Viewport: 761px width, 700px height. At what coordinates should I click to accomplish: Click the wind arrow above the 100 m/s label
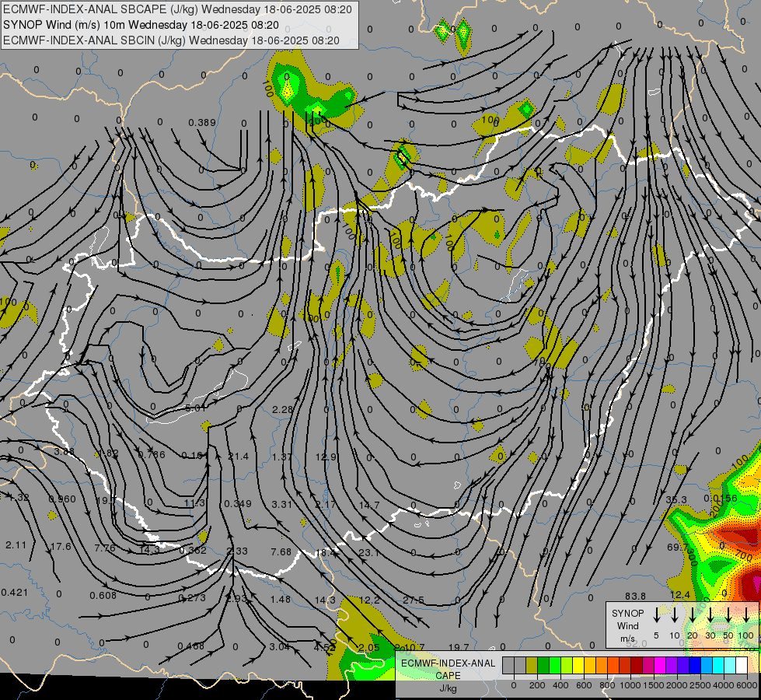coord(746,614)
